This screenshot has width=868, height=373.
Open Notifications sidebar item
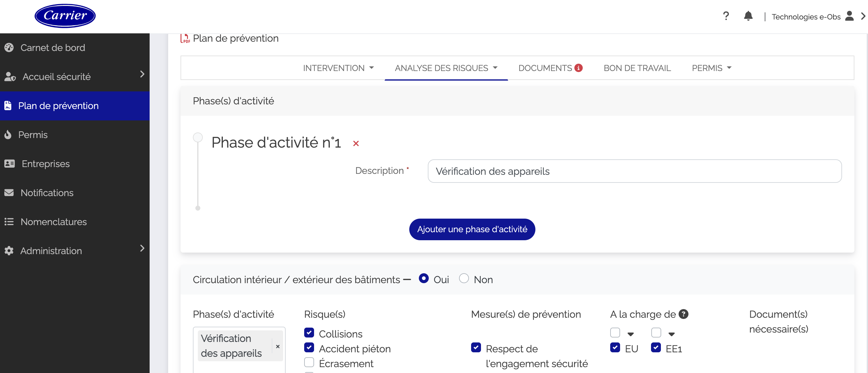(75, 193)
